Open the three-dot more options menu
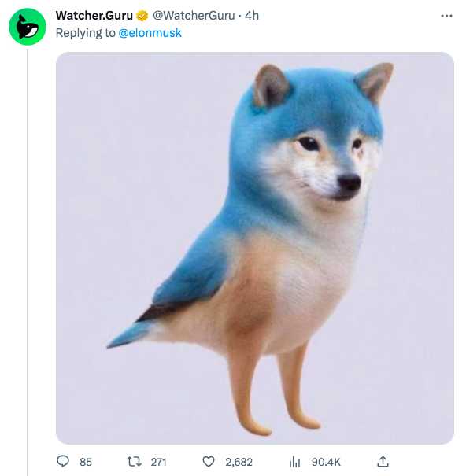Image resolution: width=466 pixels, height=476 pixels. [x=446, y=16]
